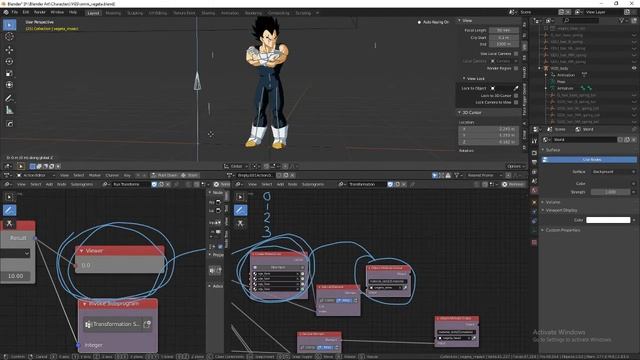Select the Annotate tool in viewport toolbar

pyautogui.click(x=9, y=98)
